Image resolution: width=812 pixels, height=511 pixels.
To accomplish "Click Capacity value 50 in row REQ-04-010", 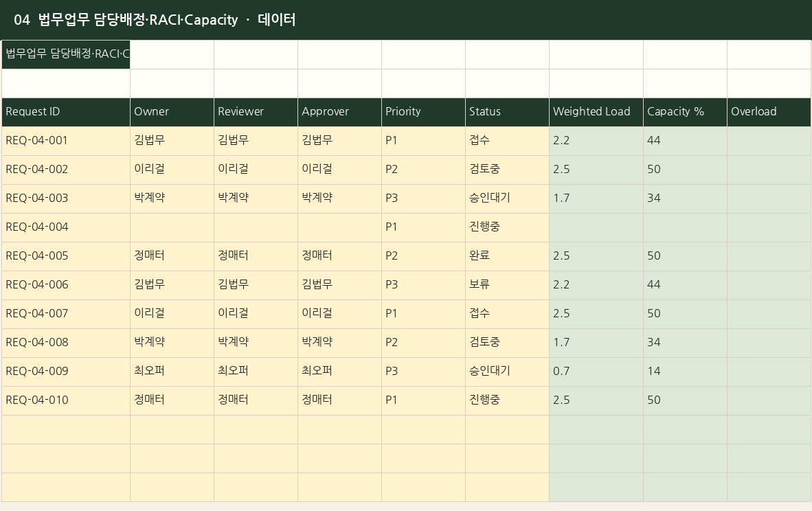I will (685, 400).
